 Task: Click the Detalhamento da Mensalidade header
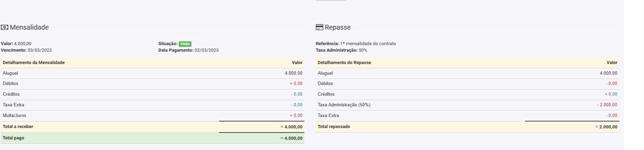(34, 63)
